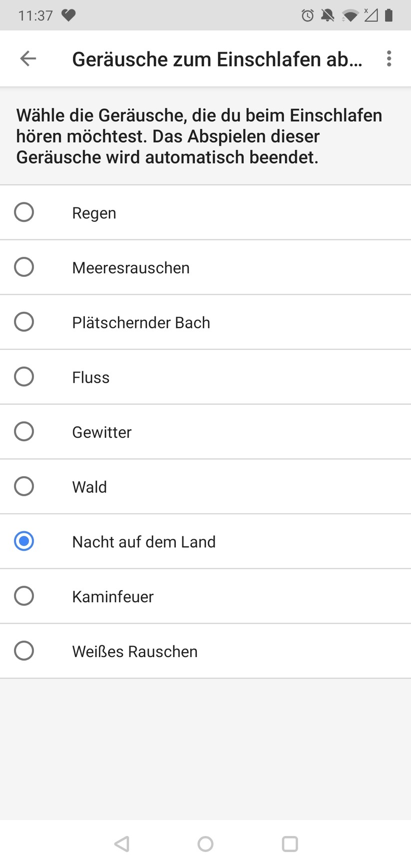Tap the battery status icon
The image size is (411, 868).
tap(389, 15)
